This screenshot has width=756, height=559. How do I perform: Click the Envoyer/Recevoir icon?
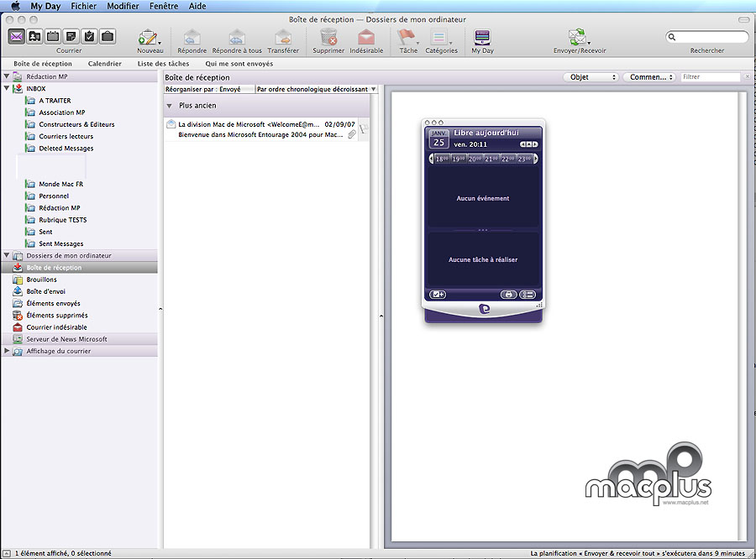577,37
